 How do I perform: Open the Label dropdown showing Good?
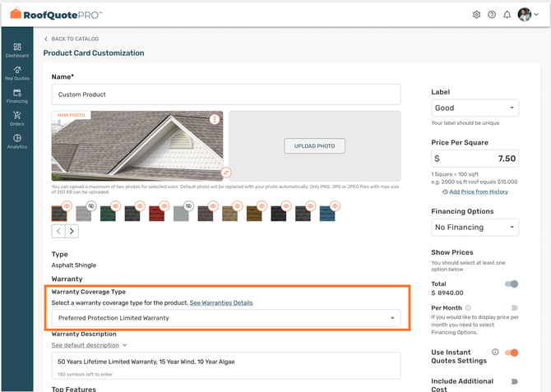(475, 108)
